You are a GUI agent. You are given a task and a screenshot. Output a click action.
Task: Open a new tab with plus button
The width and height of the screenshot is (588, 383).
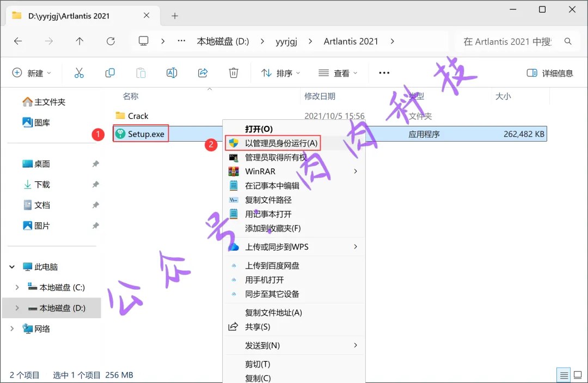click(x=175, y=16)
